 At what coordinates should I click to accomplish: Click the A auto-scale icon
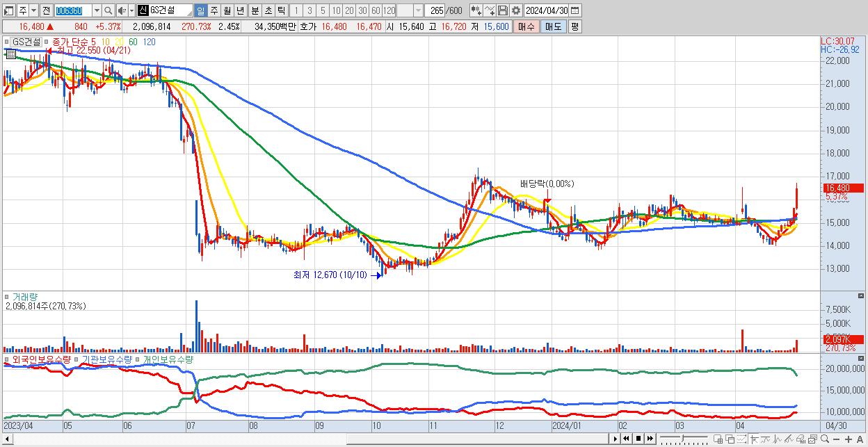coord(860,439)
